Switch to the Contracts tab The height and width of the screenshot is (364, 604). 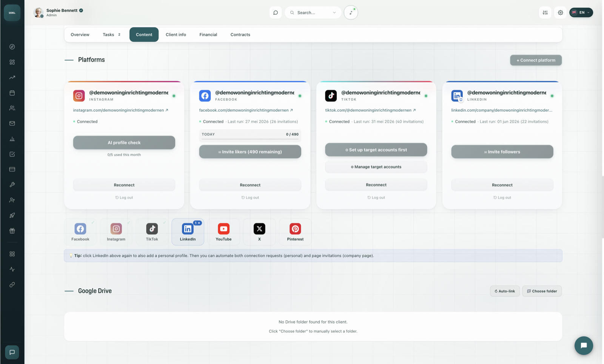point(240,34)
